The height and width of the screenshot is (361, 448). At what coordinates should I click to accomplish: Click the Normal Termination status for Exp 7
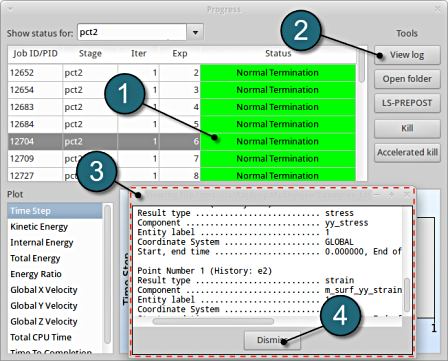tap(278, 159)
